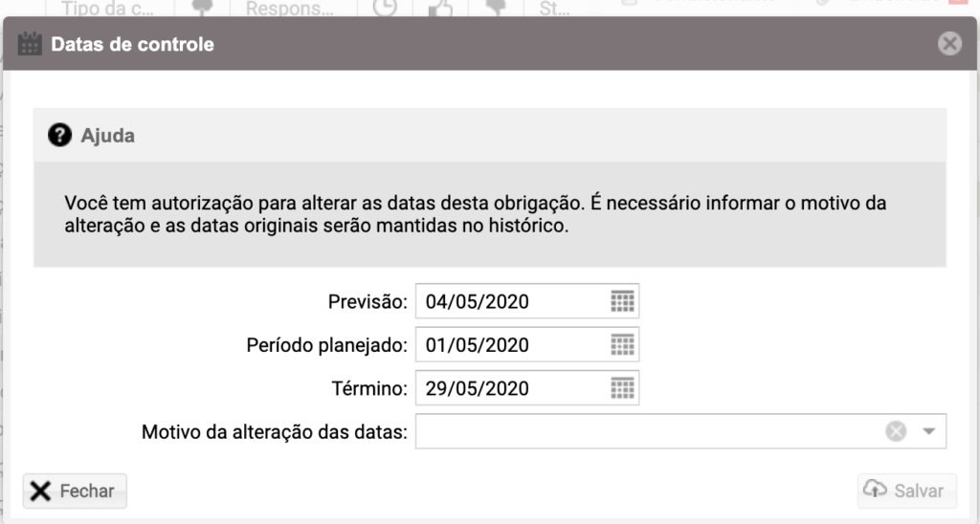Click the Respons... column header

tap(289, 9)
